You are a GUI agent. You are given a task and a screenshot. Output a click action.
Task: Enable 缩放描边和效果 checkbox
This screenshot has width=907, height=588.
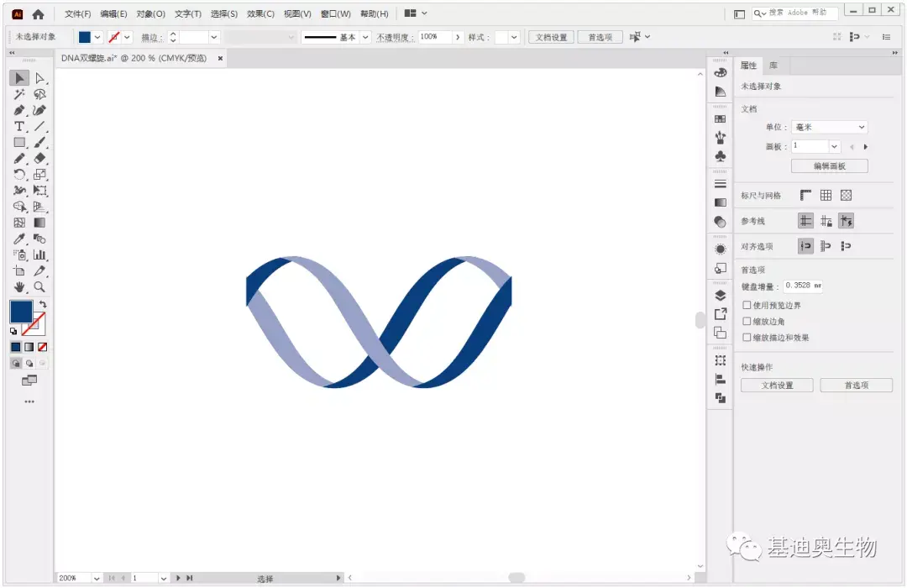click(x=747, y=338)
